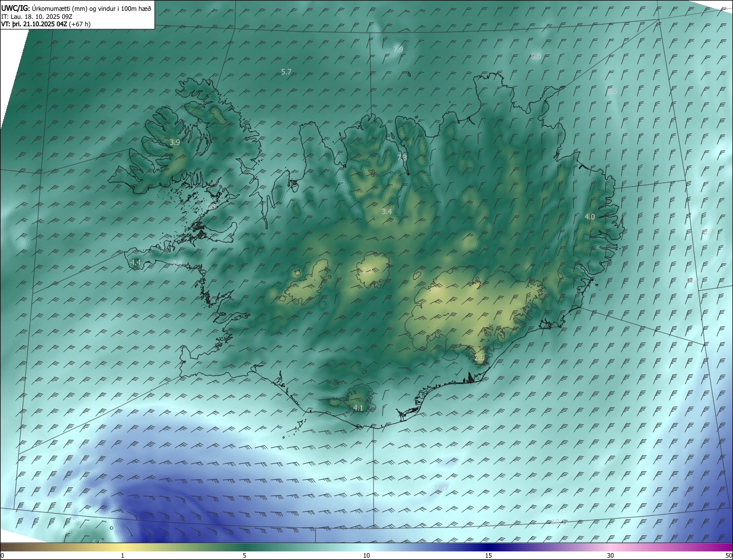Click the 4.0 value in the Eastfjords
Screen dimensions: 733x560
[x=590, y=216]
